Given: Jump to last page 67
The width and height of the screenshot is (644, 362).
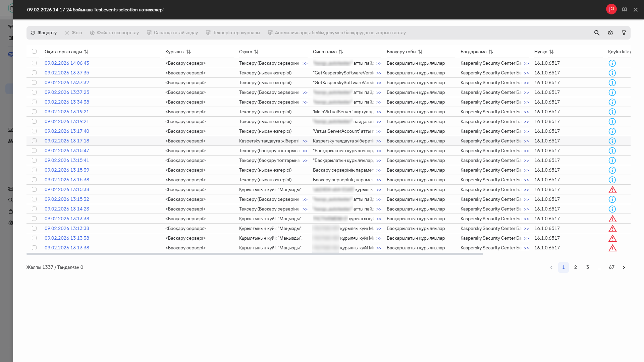Looking at the screenshot, I should point(611,267).
